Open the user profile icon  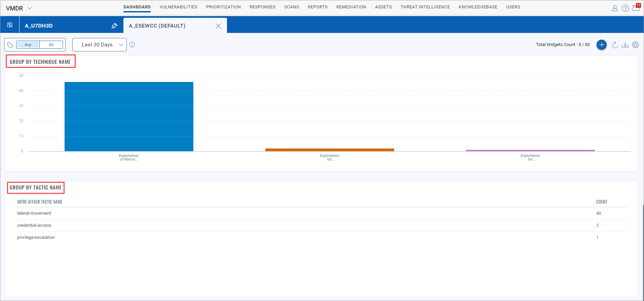tap(615, 8)
